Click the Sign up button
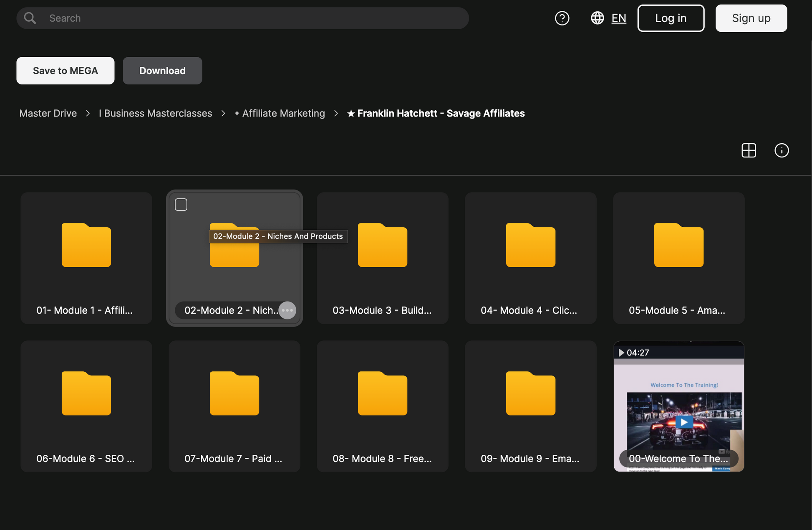This screenshot has height=530, width=812. [x=751, y=18]
